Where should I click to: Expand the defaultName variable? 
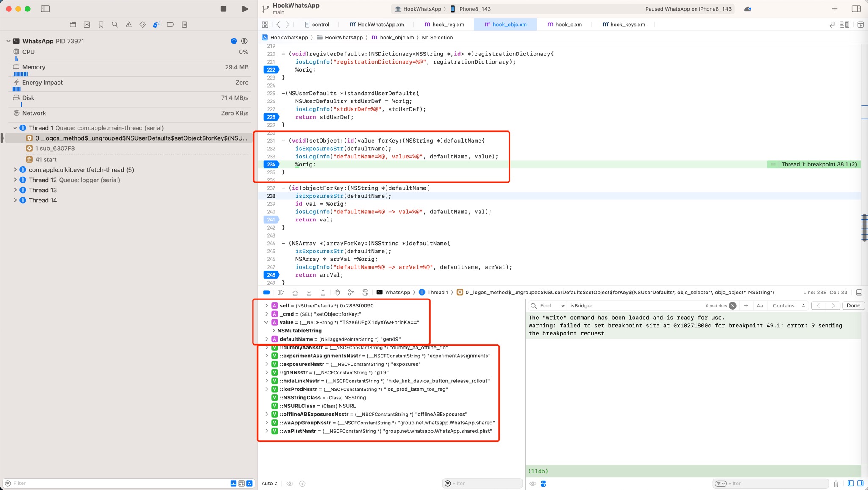pos(267,339)
